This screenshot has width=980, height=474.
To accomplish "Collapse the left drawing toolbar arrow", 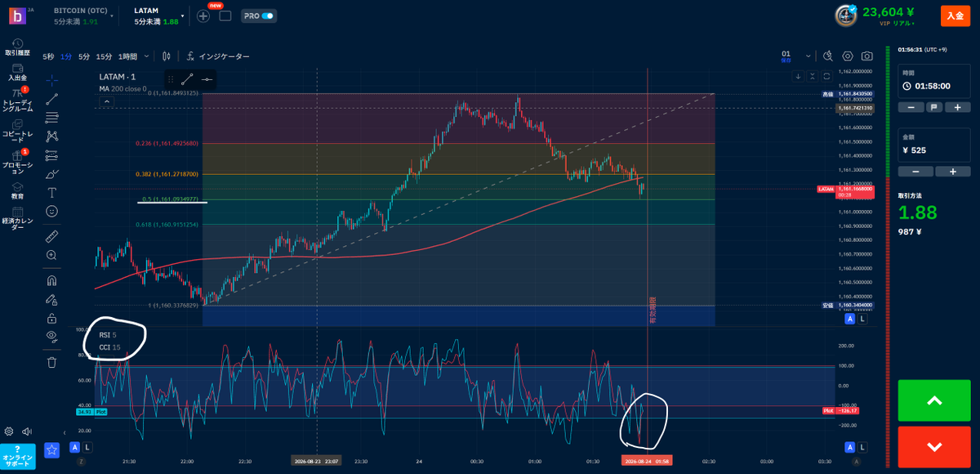I will (x=65, y=432).
